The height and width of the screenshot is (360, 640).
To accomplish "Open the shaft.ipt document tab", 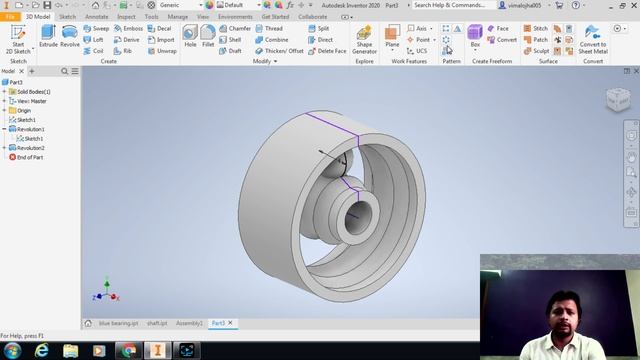I will 157,323.
